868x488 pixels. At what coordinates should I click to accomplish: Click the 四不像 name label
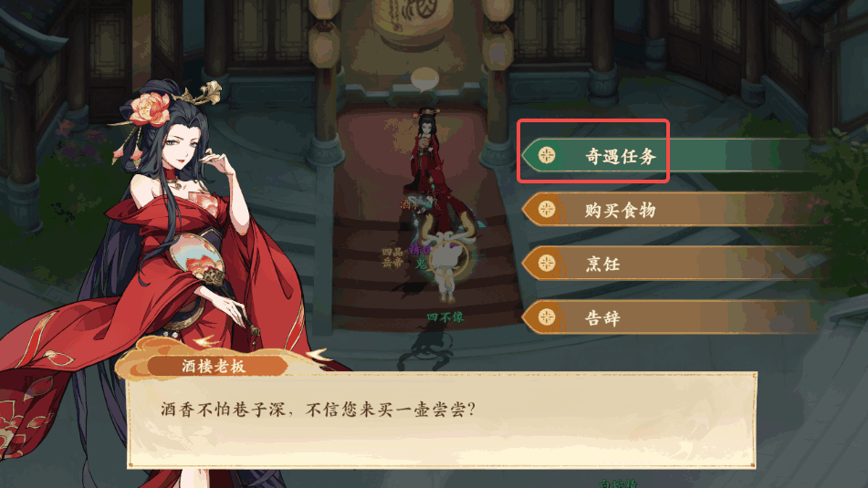click(x=445, y=317)
